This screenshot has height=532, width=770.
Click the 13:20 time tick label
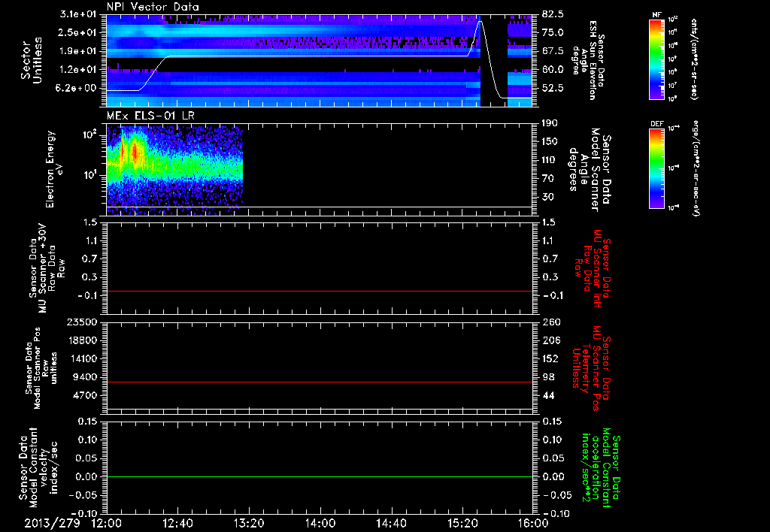tap(249, 523)
